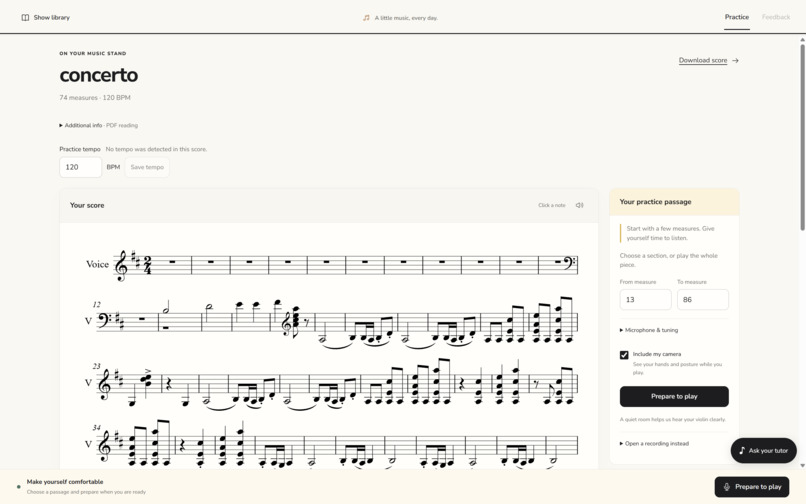This screenshot has width=806, height=504.
Task: Switch to the Practice tab
Action: tap(737, 17)
